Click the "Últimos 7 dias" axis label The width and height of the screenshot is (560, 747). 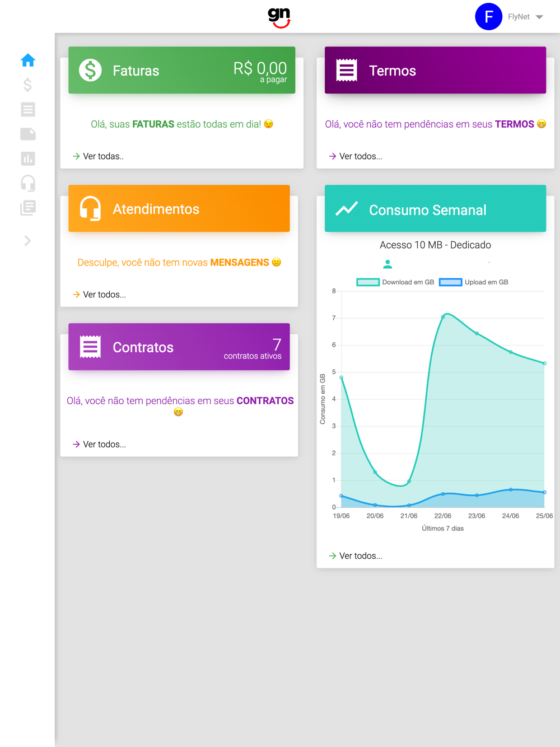click(442, 528)
